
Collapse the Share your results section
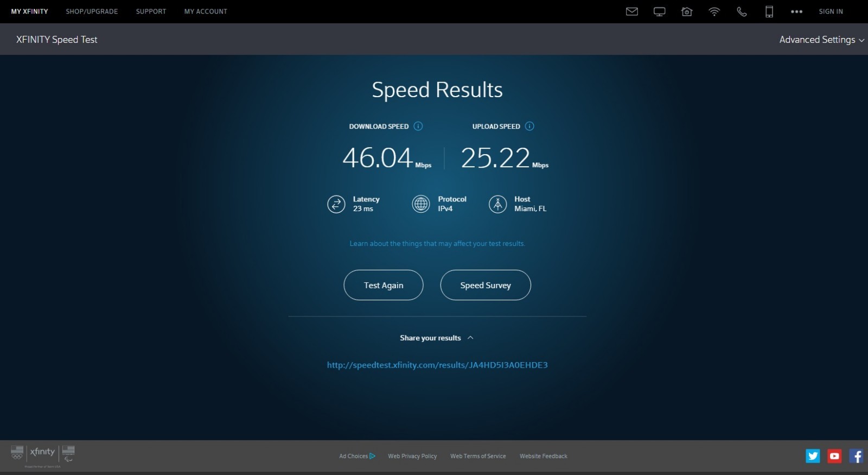437,338
